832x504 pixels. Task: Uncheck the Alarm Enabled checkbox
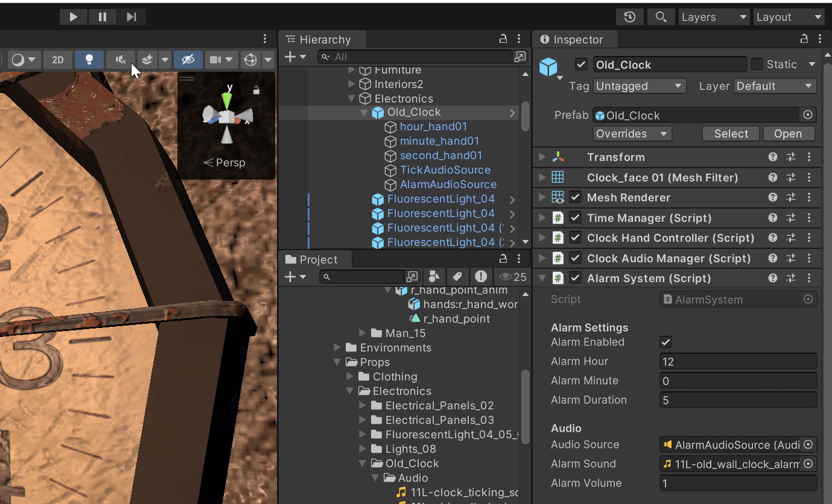tap(665, 342)
